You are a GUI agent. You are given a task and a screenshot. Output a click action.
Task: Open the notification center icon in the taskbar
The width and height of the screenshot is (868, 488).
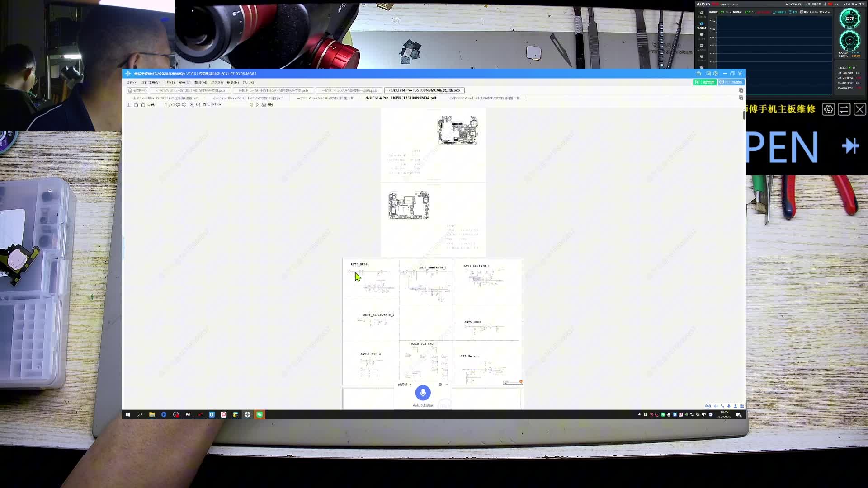pos(738,414)
